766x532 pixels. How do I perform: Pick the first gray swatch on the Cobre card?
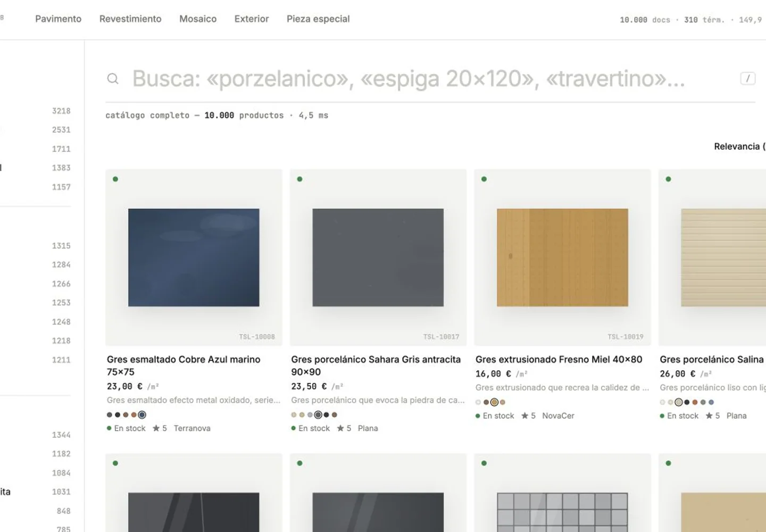110,415
